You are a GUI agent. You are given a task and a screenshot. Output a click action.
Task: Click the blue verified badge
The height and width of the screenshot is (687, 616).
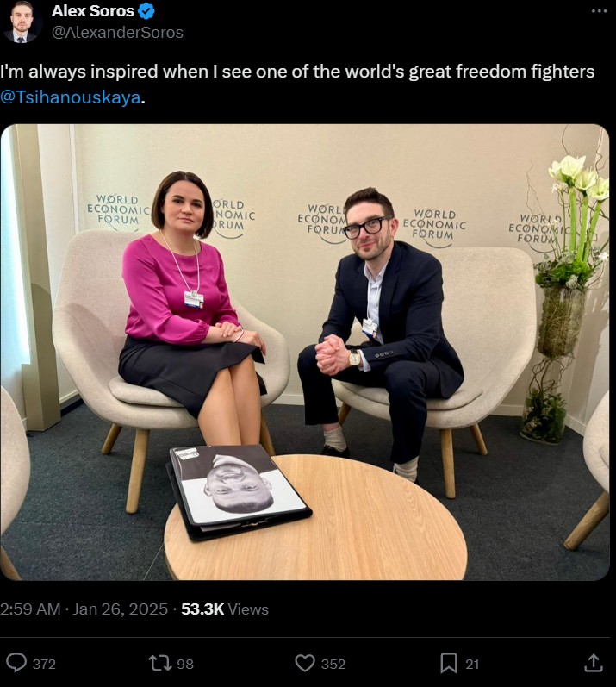[146, 11]
